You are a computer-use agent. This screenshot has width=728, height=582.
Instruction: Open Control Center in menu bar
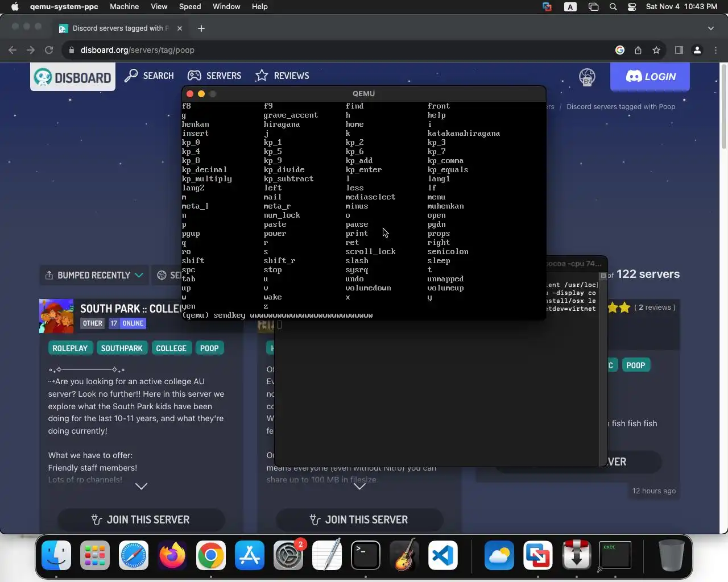click(x=632, y=7)
